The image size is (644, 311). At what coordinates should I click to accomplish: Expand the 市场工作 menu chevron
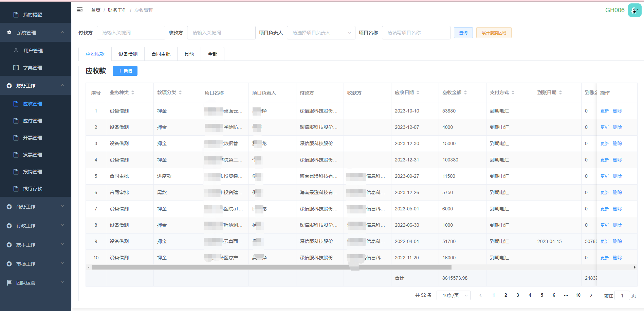pyautogui.click(x=62, y=263)
